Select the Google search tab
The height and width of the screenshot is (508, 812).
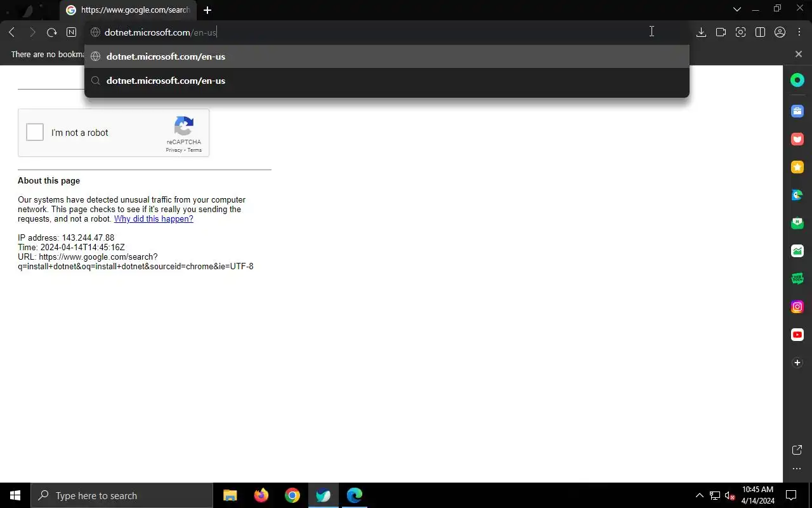(129, 10)
